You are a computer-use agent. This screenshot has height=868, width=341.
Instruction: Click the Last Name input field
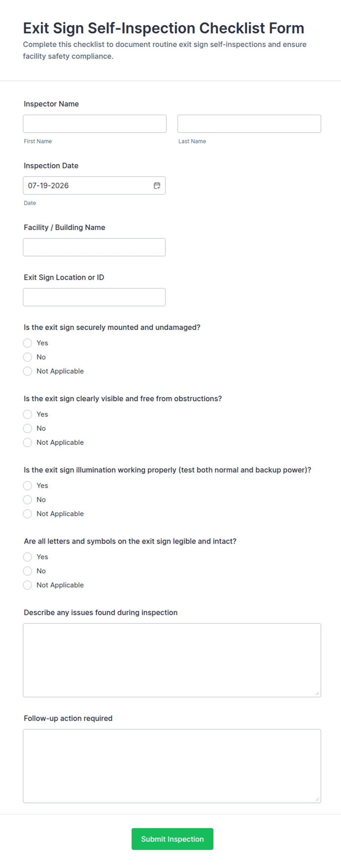point(249,124)
